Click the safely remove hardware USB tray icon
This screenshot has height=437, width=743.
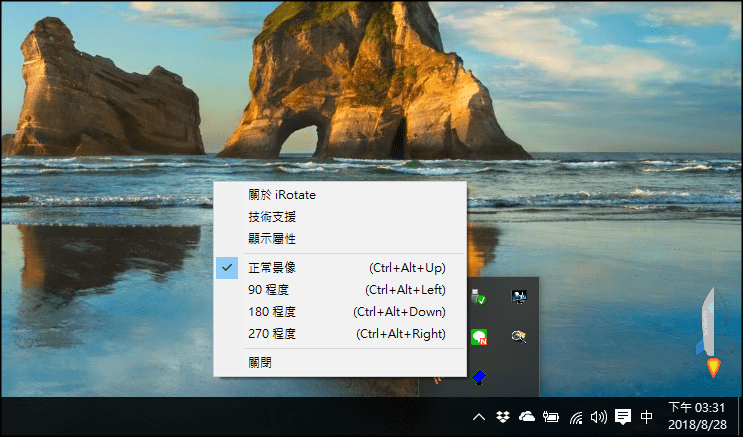pos(479,297)
